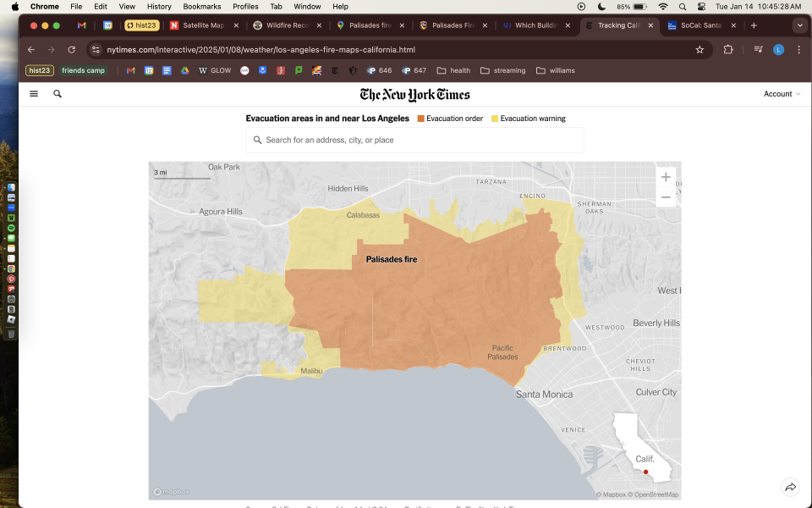Open the Chrome profile avatar icon
This screenshot has width=812, height=508.
(778, 50)
